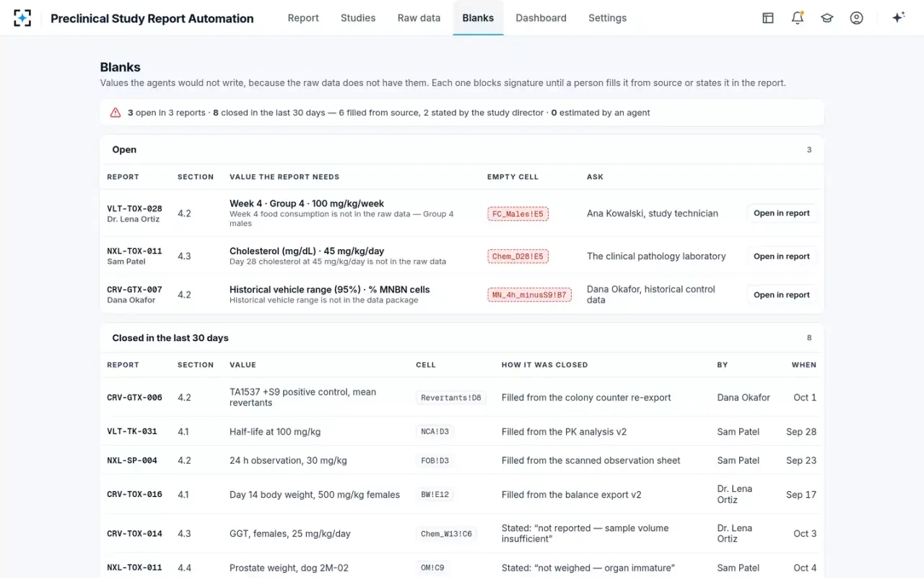Click the Revertants!D8 cell tag
924x578 pixels.
coord(451,397)
